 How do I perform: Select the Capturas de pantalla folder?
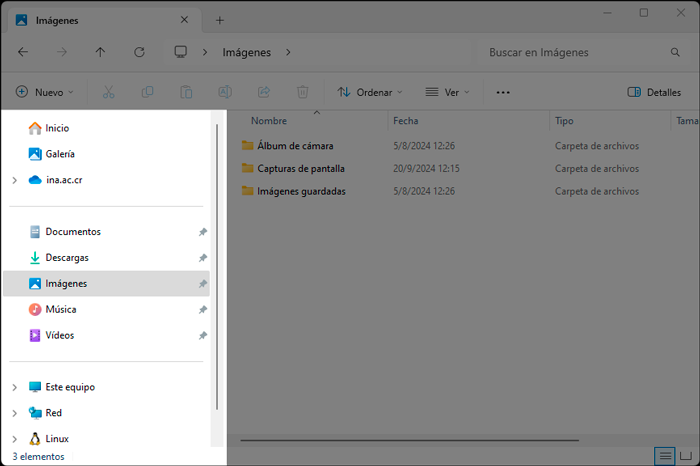(x=300, y=169)
